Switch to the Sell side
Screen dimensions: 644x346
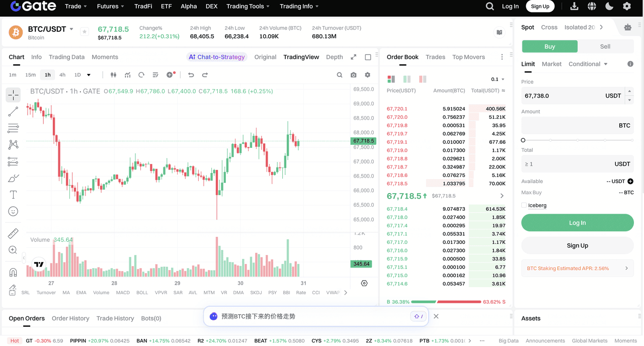[605, 46]
